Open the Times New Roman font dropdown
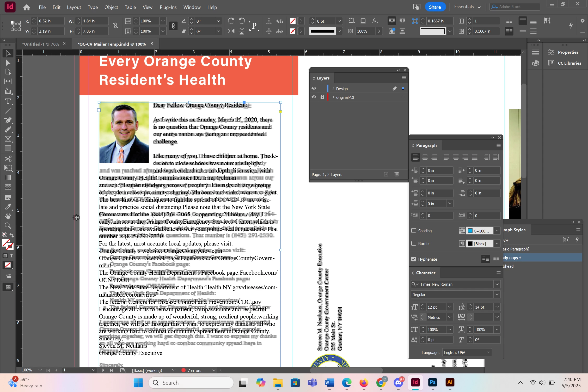This screenshot has width=588, height=392. (497, 284)
